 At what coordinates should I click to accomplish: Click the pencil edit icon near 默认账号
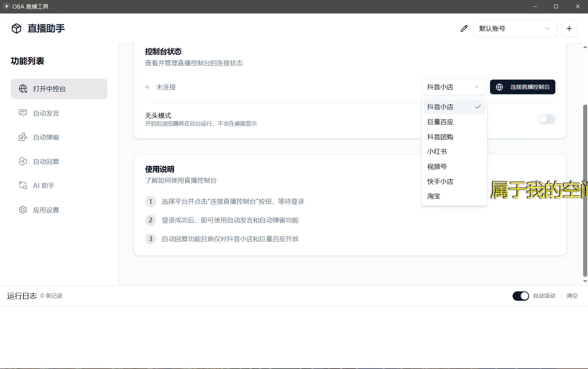pos(464,28)
